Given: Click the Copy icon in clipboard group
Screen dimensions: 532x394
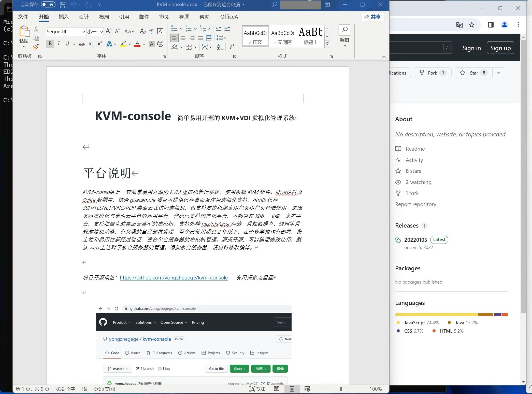Looking at the screenshot, I should pyautogui.click(x=36, y=38).
